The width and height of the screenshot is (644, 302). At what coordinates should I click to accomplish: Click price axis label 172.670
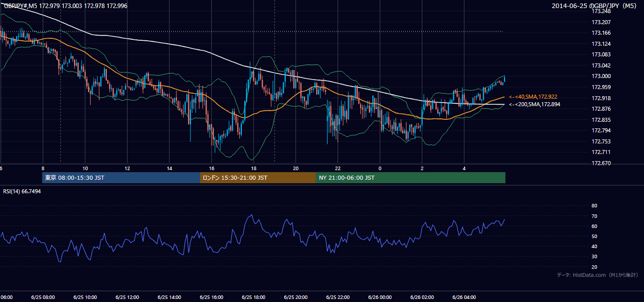(601, 163)
